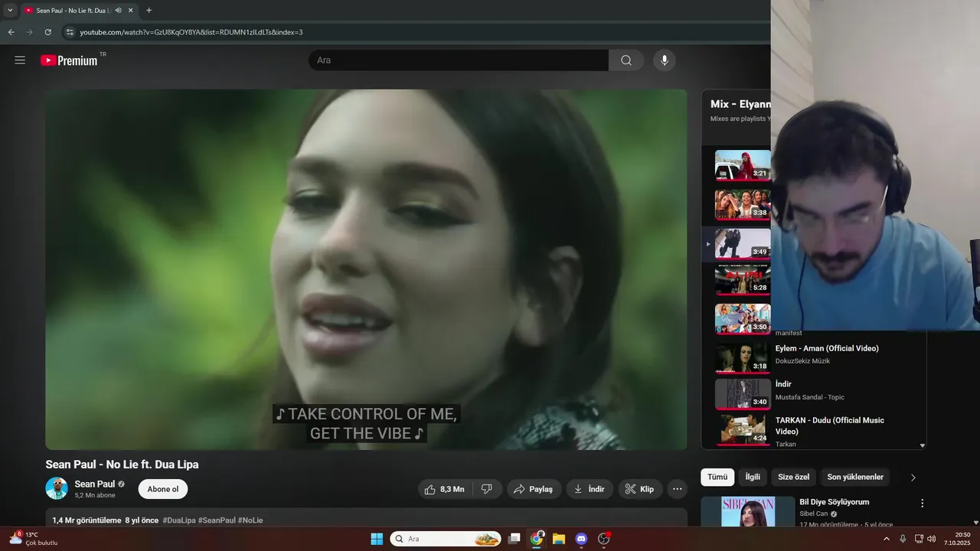
Task: Play the 3:50 playlist thumbnail
Action: [x=743, y=318]
